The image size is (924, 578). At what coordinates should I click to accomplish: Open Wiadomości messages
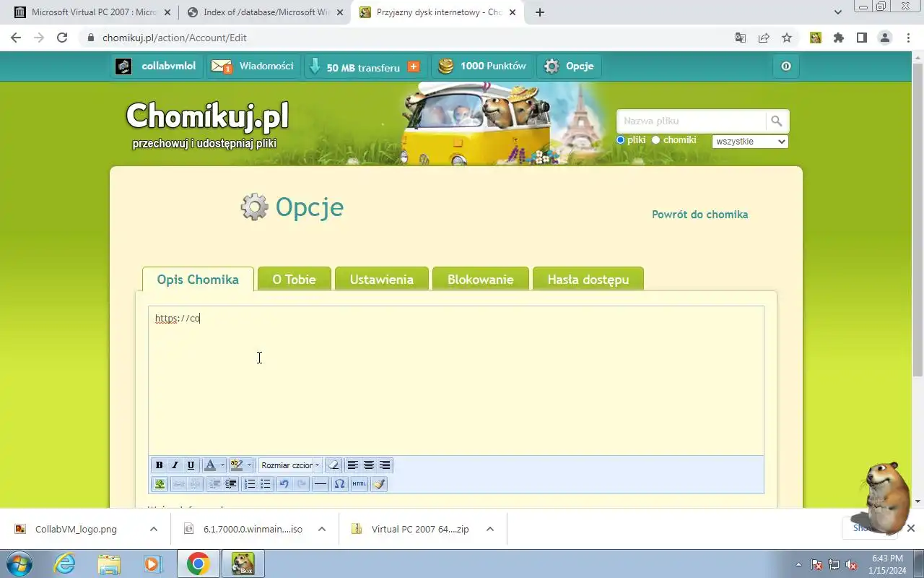(x=253, y=66)
